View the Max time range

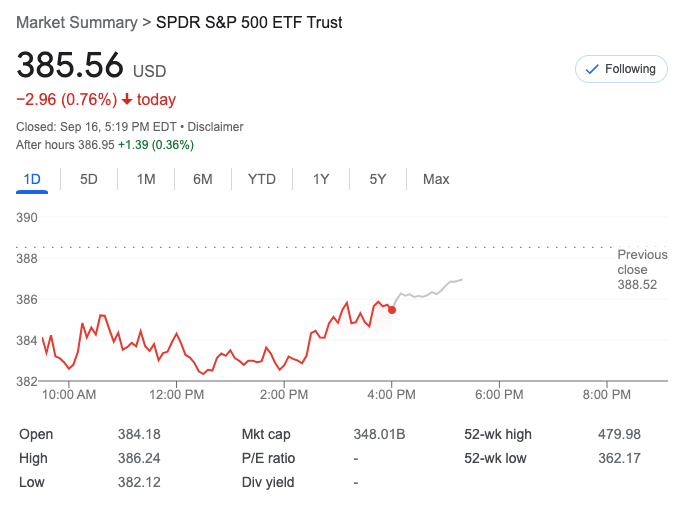pos(436,179)
